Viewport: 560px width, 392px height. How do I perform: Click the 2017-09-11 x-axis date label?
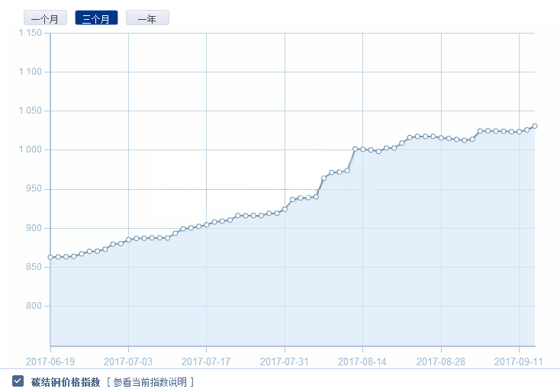click(519, 361)
